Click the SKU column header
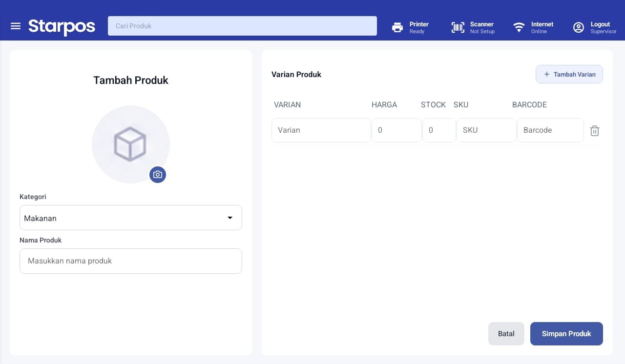Screen dimensions: 625x364 coord(461,104)
